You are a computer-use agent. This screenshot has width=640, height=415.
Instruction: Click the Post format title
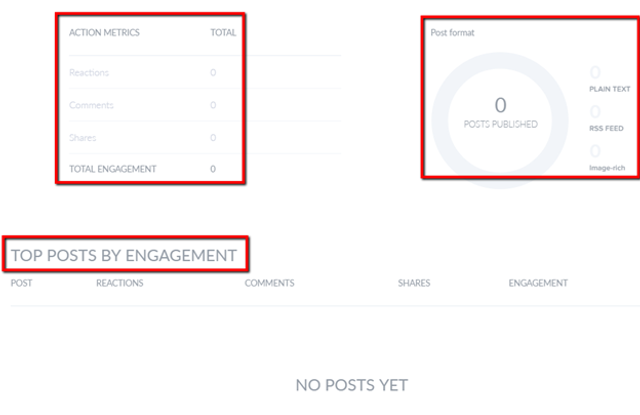452,33
